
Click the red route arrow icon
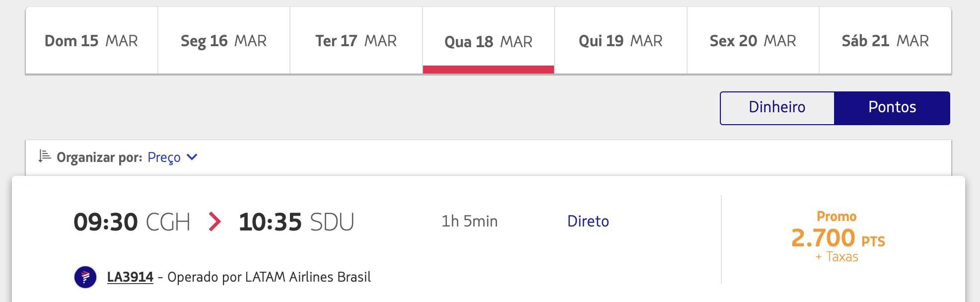[x=214, y=222]
